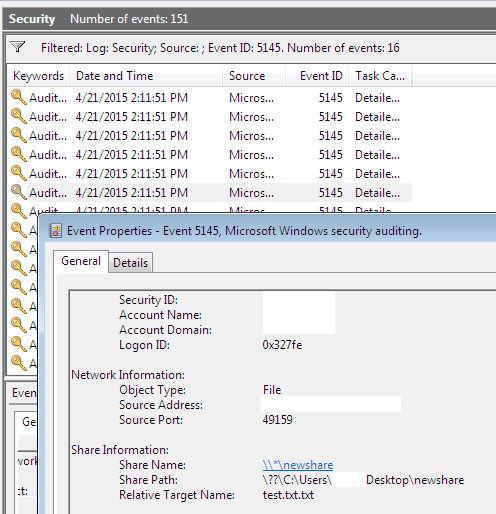Screen dimensions: 496x514
Task: Click the Network Information: heading
Action: [x=128, y=375]
